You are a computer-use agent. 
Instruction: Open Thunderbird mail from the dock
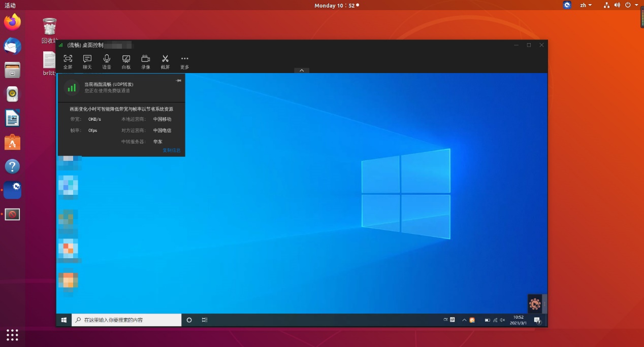[13, 46]
